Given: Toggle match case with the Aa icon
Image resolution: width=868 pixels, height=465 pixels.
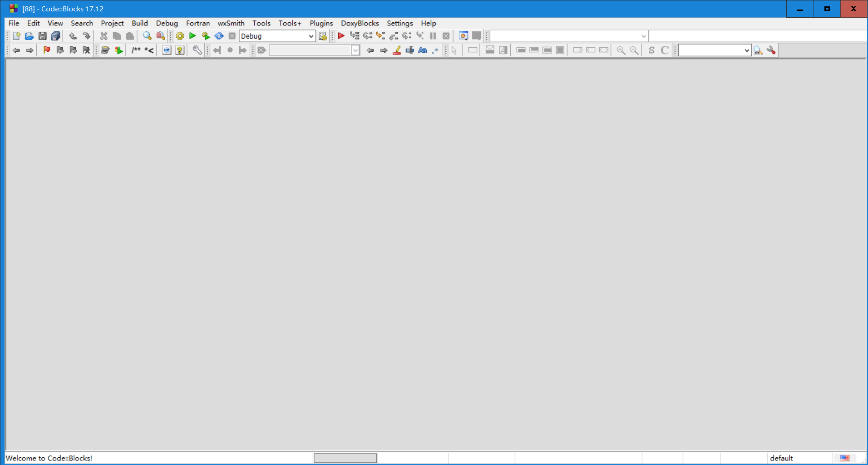Looking at the screenshot, I should point(423,50).
